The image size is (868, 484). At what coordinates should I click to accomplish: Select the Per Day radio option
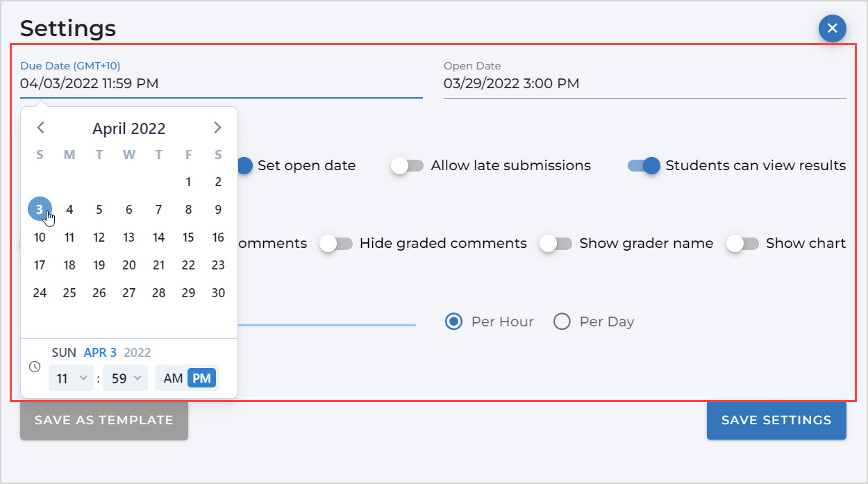point(562,322)
